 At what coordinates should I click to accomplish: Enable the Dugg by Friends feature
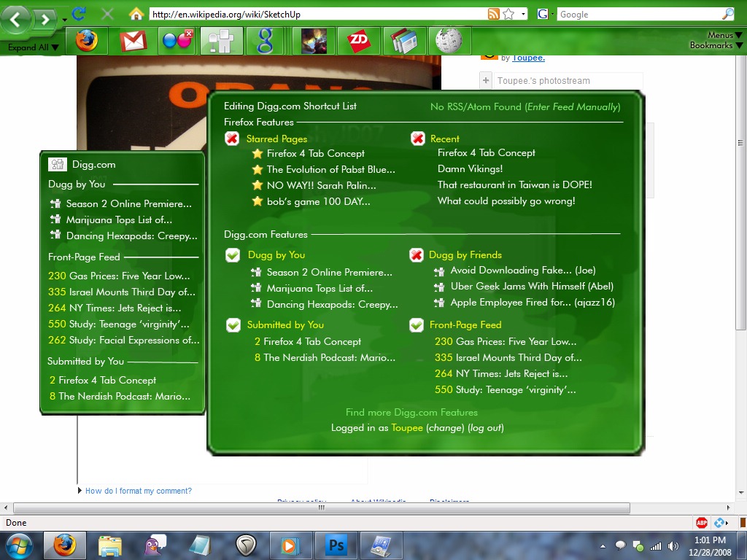(x=417, y=254)
